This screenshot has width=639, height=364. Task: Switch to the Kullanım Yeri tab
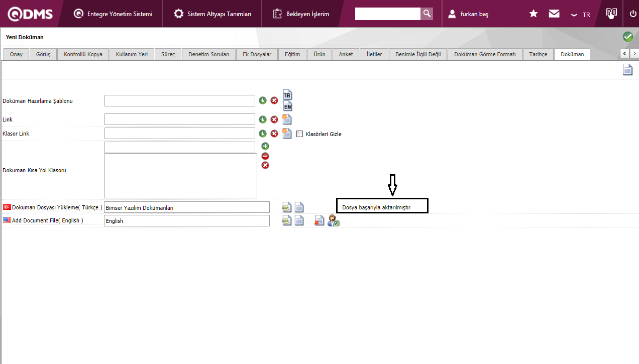132,54
